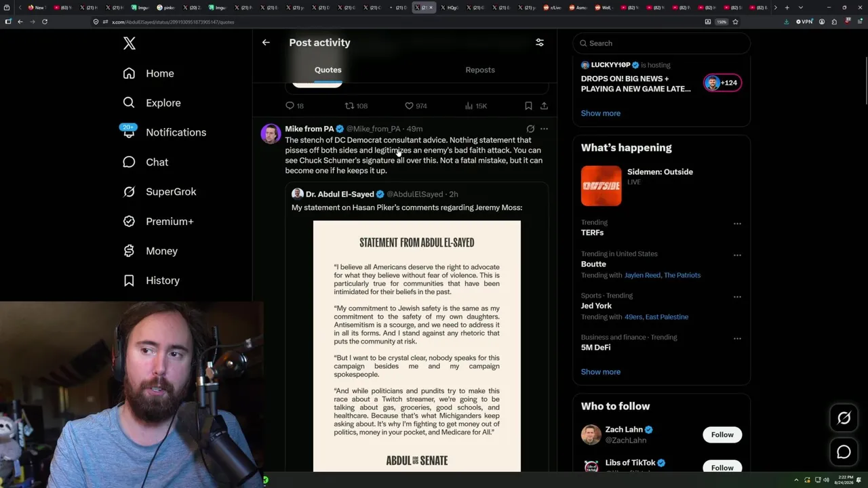
Task: Click the browser back arrow
Action: (20, 22)
